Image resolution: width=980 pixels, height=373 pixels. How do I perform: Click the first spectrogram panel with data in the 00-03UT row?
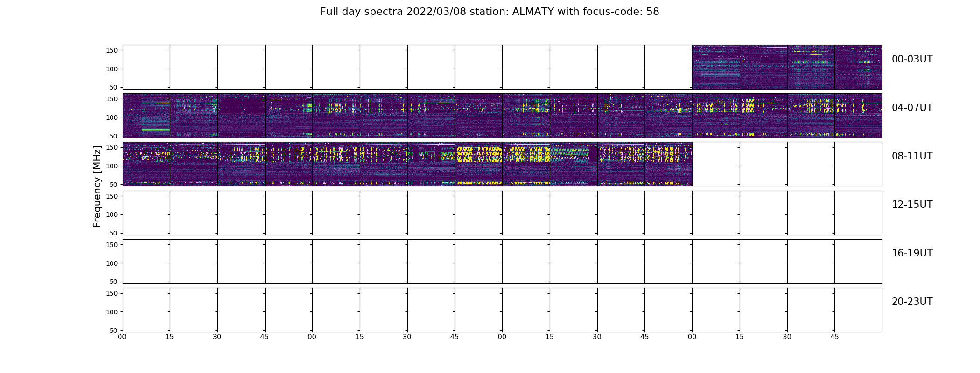tap(716, 67)
